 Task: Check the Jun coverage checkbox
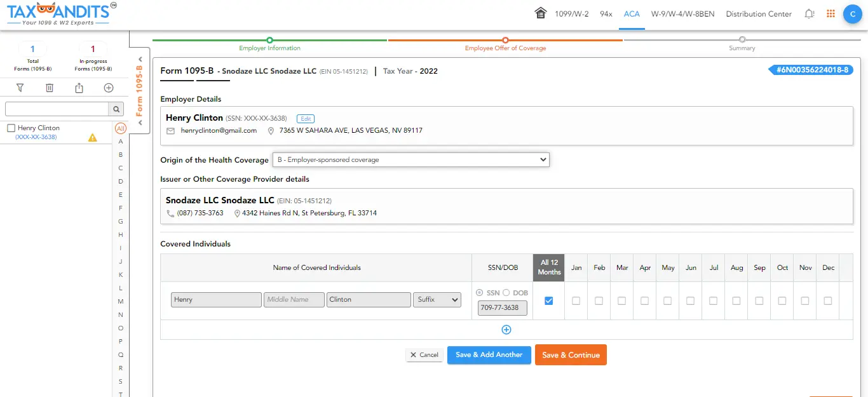(690, 300)
